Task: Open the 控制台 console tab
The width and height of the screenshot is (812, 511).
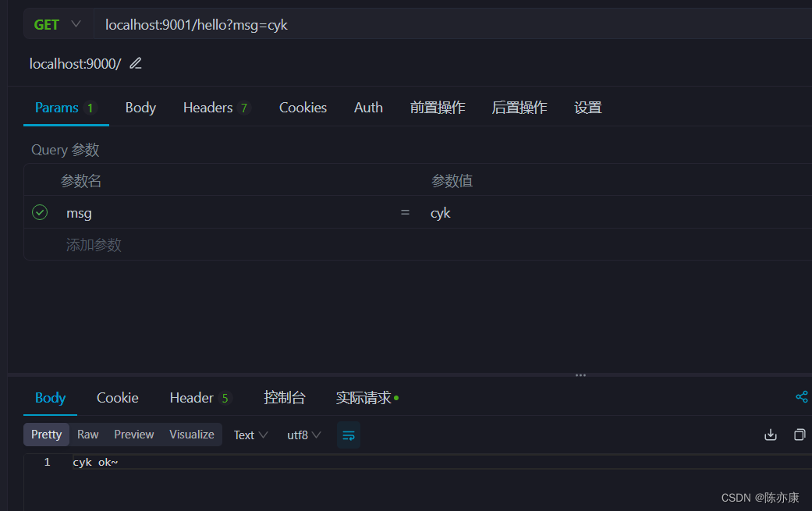Action: click(285, 397)
